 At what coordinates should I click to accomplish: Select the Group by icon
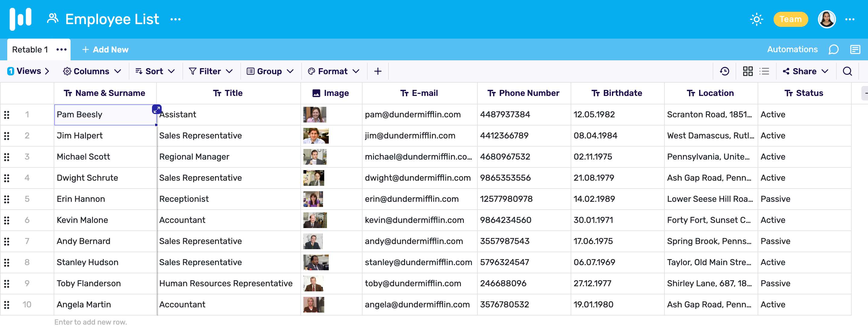pyautogui.click(x=250, y=71)
